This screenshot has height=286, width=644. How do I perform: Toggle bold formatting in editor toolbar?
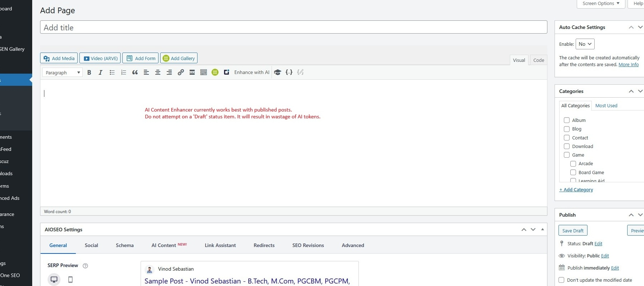point(89,73)
